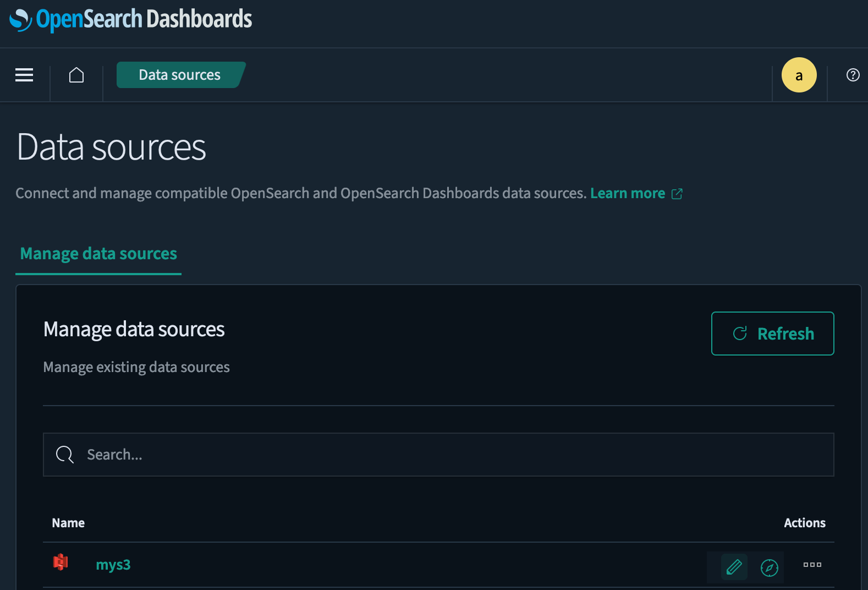
Task: Open the help menu question mark icon
Action: [x=853, y=75]
